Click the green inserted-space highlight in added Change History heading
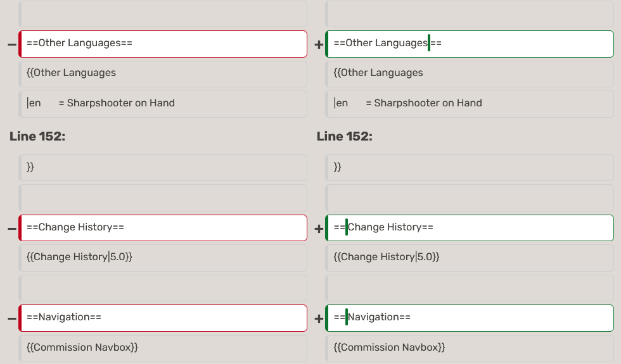This screenshot has height=364, width=621. point(347,227)
